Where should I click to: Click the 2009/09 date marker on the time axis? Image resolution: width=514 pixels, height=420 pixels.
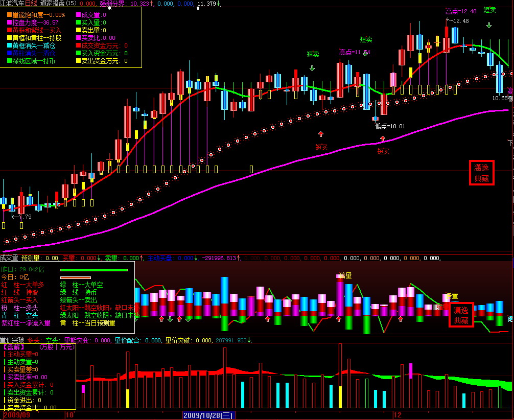coord(17,415)
